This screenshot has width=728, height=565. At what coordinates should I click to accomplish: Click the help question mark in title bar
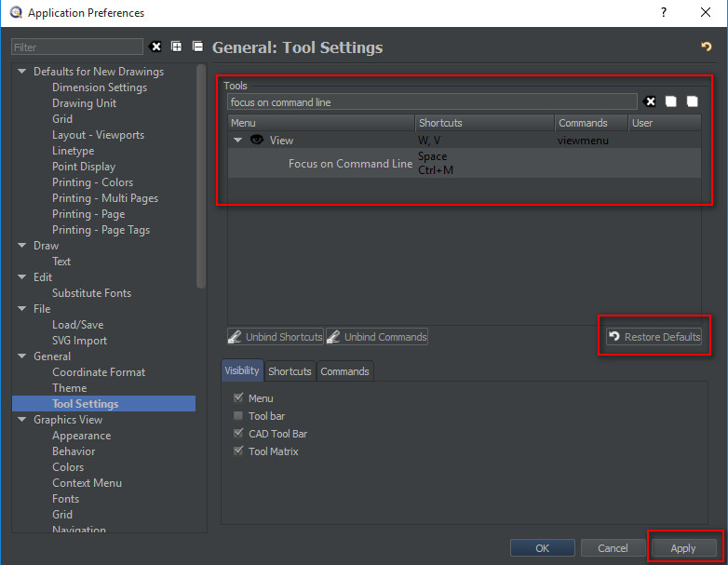click(x=664, y=13)
